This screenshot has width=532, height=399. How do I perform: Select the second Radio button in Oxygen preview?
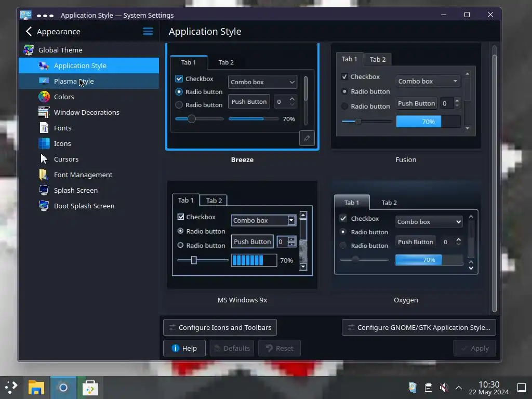click(x=343, y=245)
